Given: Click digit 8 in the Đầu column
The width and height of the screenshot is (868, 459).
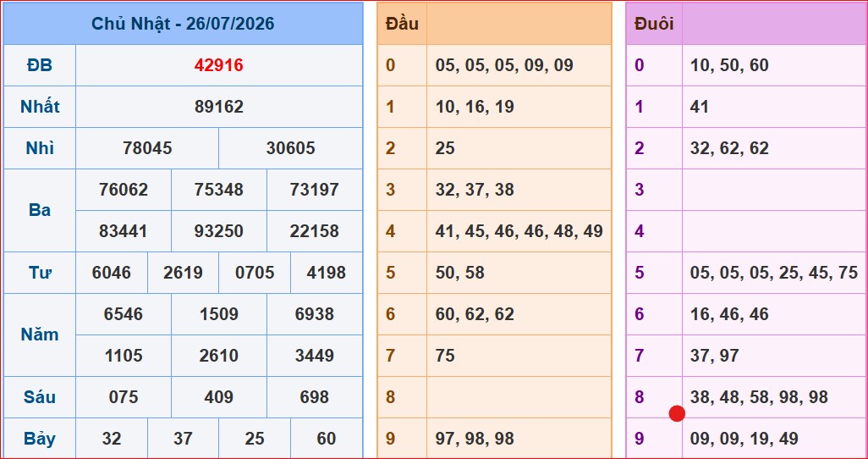Looking at the screenshot, I should [390, 397].
